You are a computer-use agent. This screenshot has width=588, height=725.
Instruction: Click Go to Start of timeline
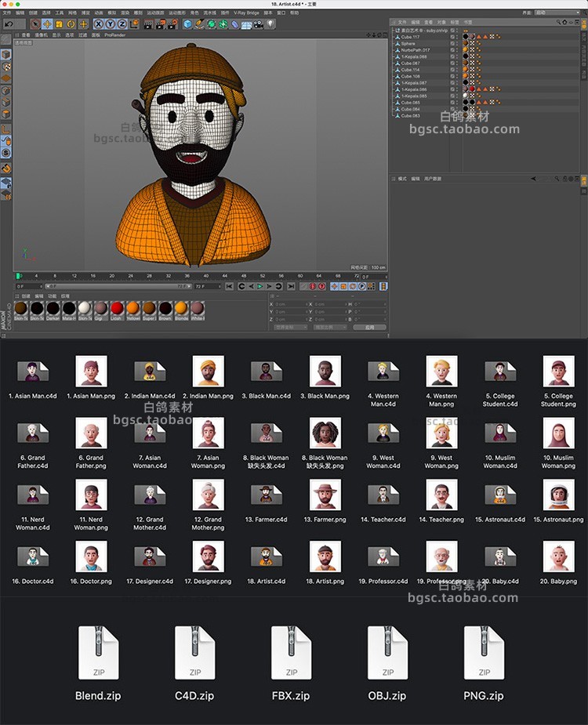click(230, 287)
